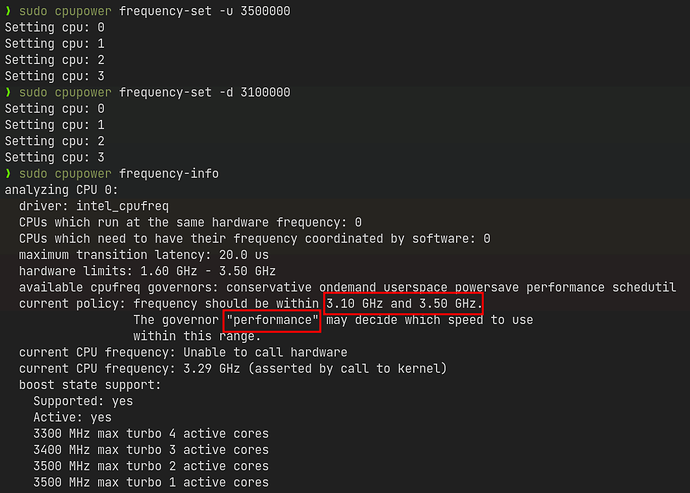Click the first prompt arrow before sudo
The image size is (690, 493).
[8, 11]
